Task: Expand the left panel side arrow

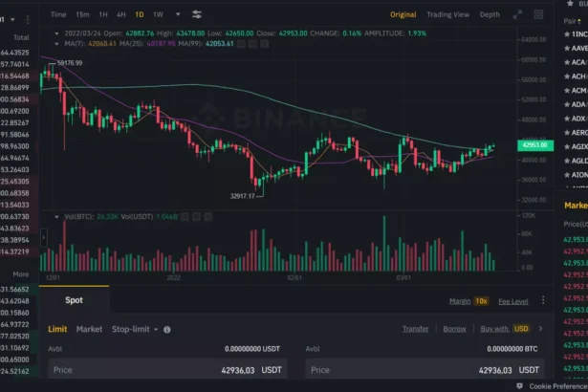Action: [x=43, y=237]
